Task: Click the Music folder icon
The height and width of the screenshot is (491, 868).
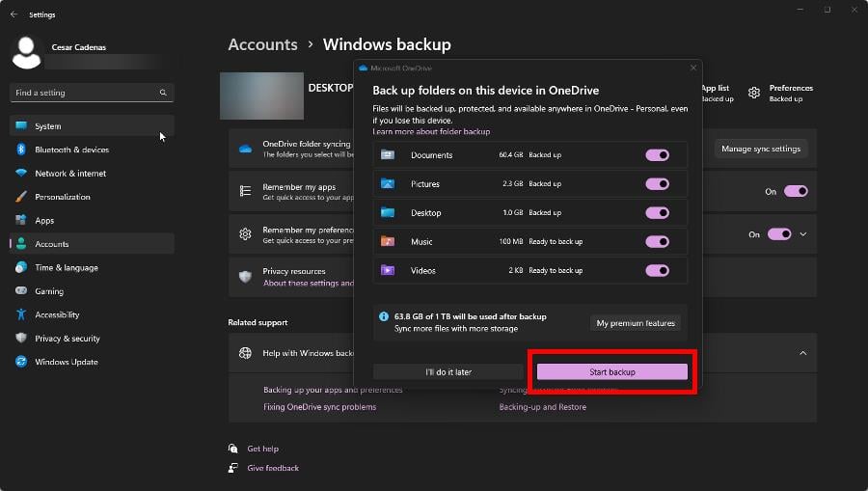Action: 388,242
